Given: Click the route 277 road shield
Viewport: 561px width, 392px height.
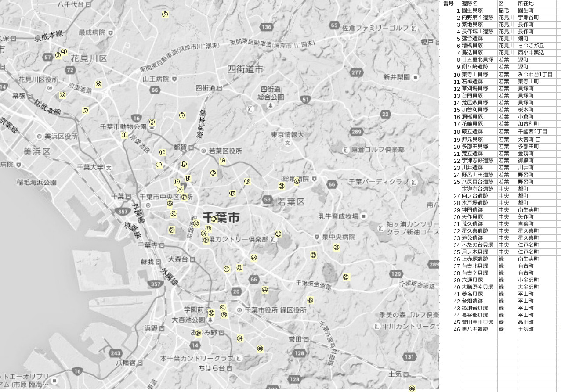Looking at the screenshot, I should pos(356,72).
